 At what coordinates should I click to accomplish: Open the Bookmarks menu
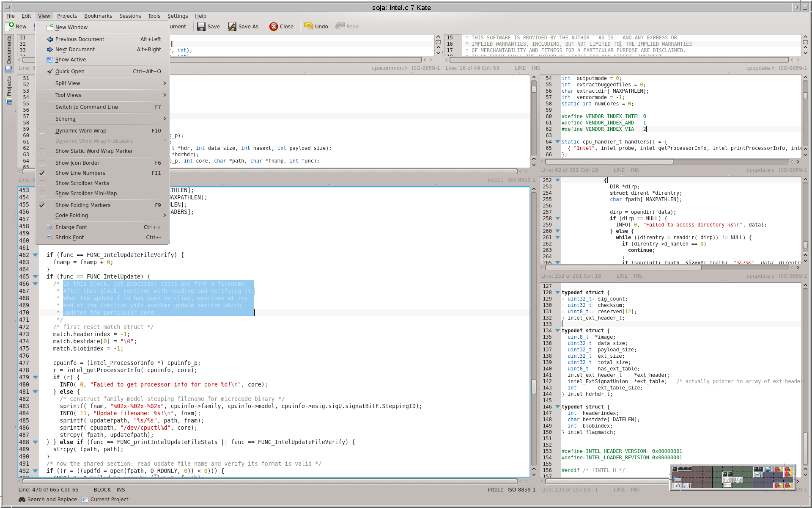click(x=98, y=16)
